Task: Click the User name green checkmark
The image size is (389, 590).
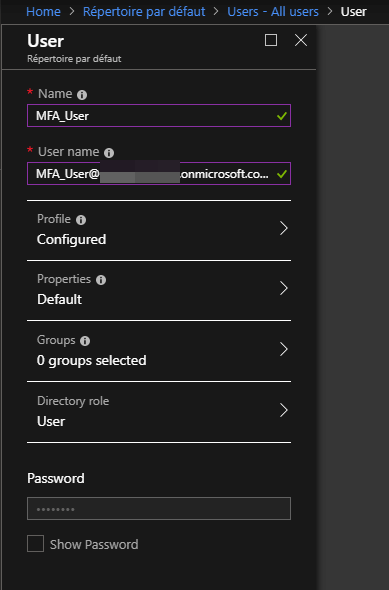Action: (282, 174)
